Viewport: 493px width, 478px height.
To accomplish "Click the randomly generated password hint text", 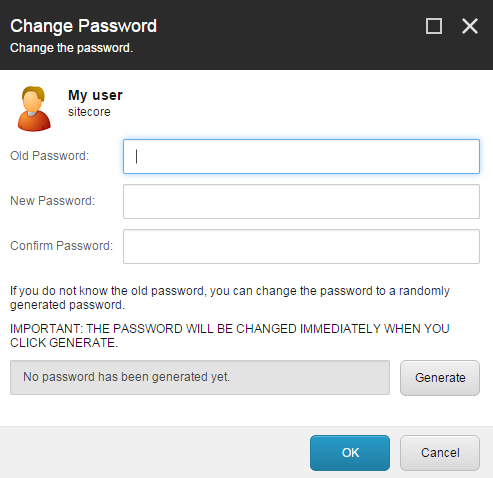I will [x=230, y=298].
